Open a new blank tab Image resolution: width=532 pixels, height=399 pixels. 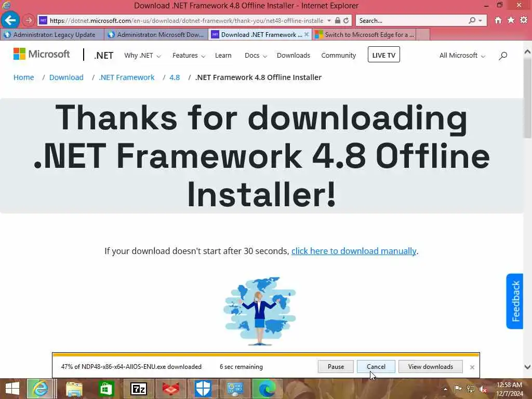[x=423, y=35]
